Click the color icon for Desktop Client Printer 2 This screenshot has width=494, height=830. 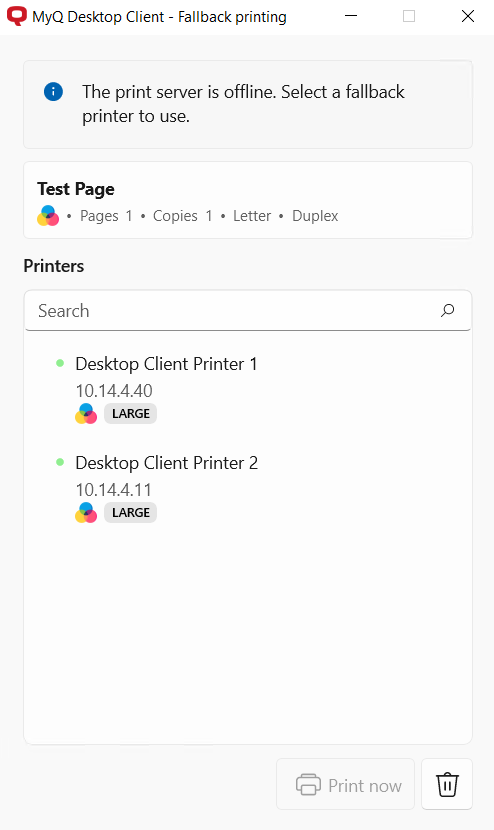click(x=86, y=512)
